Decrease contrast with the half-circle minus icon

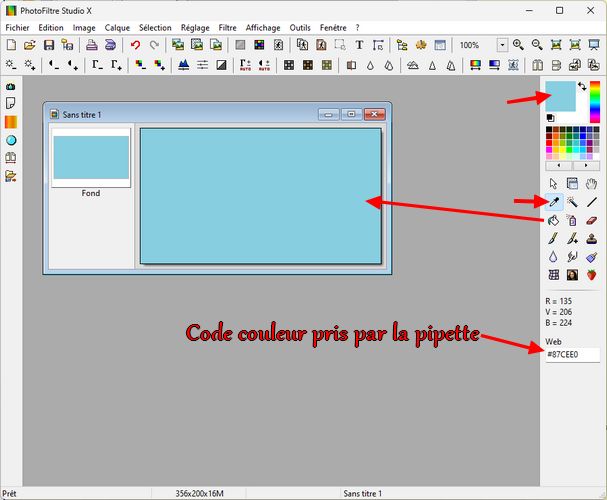click(x=54, y=65)
